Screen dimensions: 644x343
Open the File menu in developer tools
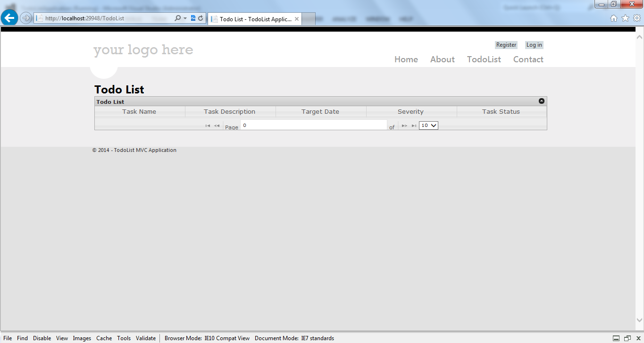click(x=8, y=338)
